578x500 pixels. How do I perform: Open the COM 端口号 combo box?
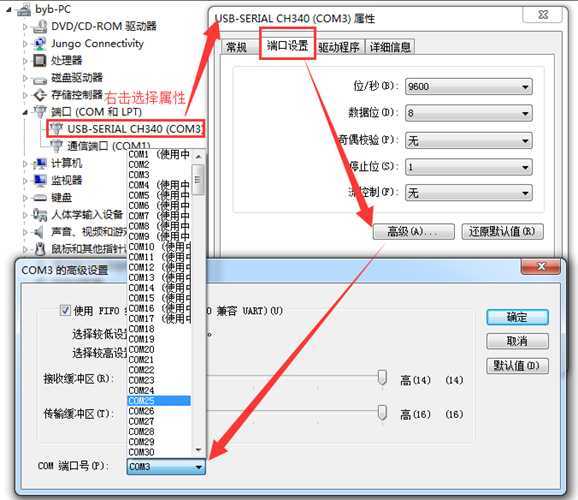166,467
